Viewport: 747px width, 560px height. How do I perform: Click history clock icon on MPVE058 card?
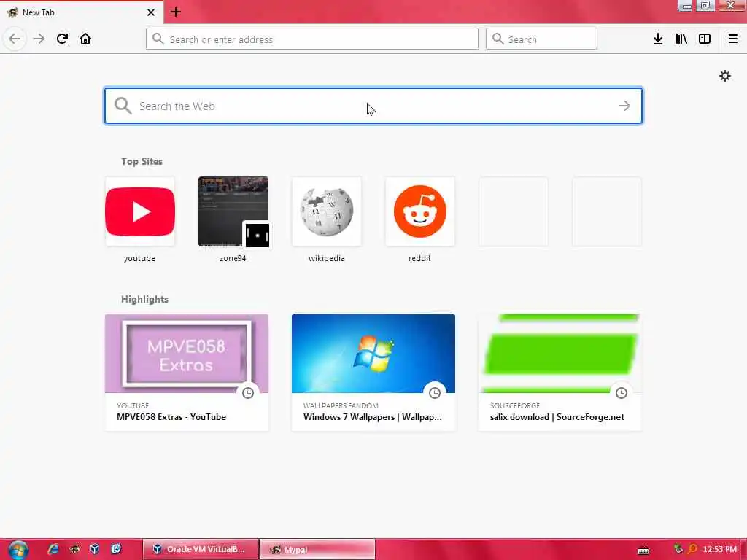pyautogui.click(x=248, y=393)
